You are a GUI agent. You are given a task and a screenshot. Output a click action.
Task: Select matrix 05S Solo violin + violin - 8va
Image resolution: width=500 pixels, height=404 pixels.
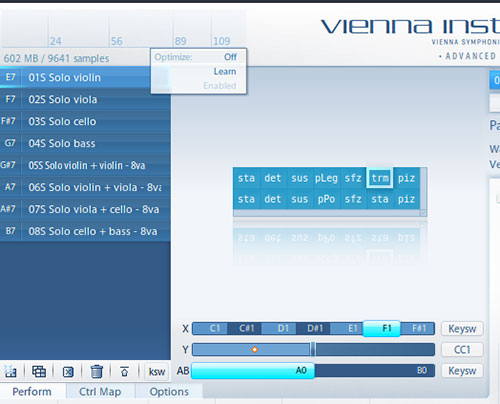point(85,165)
